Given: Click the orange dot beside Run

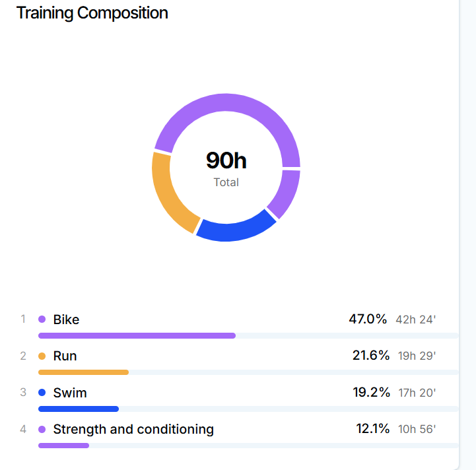Looking at the screenshot, I should click(x=42, y=356).
